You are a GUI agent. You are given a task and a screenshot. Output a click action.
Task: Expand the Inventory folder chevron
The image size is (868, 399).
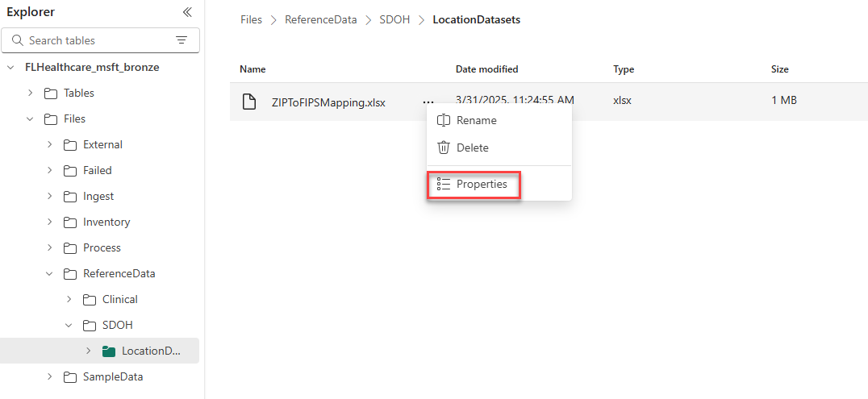tap(50, 222)
